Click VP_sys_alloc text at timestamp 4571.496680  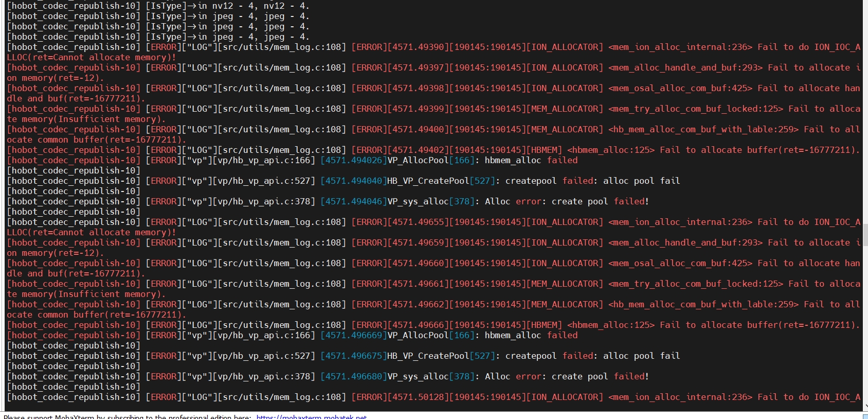[x=418, y=376]
